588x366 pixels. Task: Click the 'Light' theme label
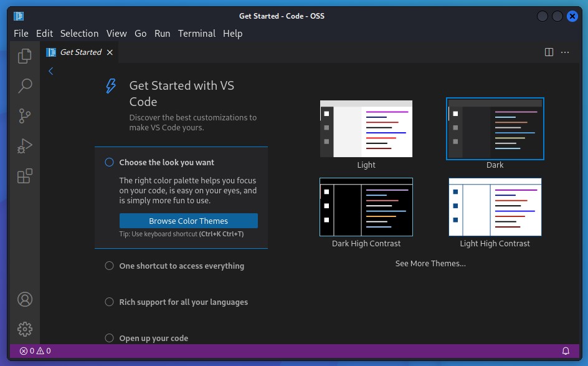(366, 165)
